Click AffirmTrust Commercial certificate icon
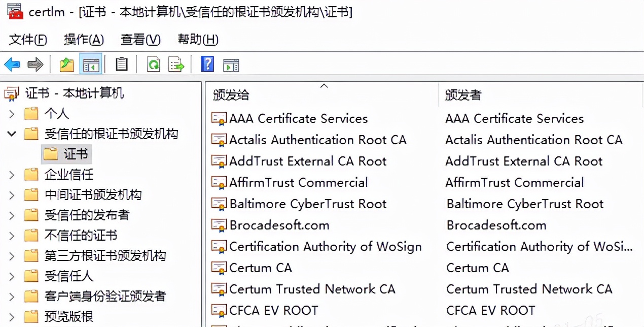Screen dimensions: 644x327 [219, 183]
